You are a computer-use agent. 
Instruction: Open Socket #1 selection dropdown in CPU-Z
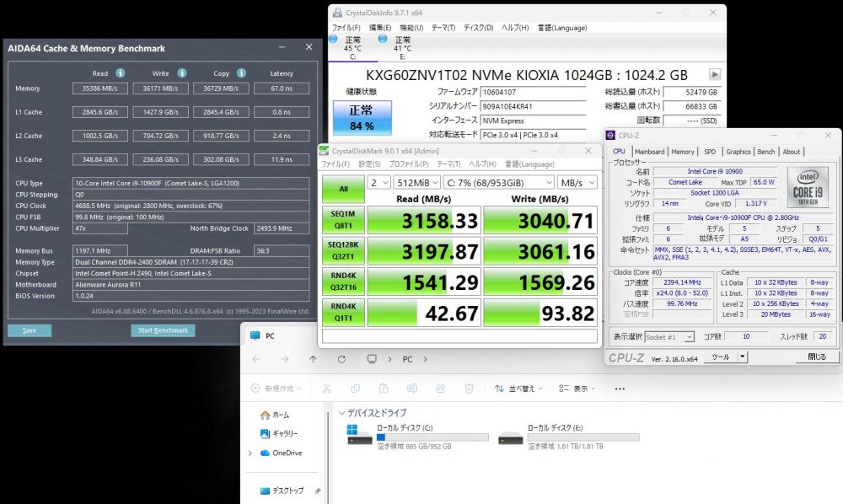tap(669, 337)
